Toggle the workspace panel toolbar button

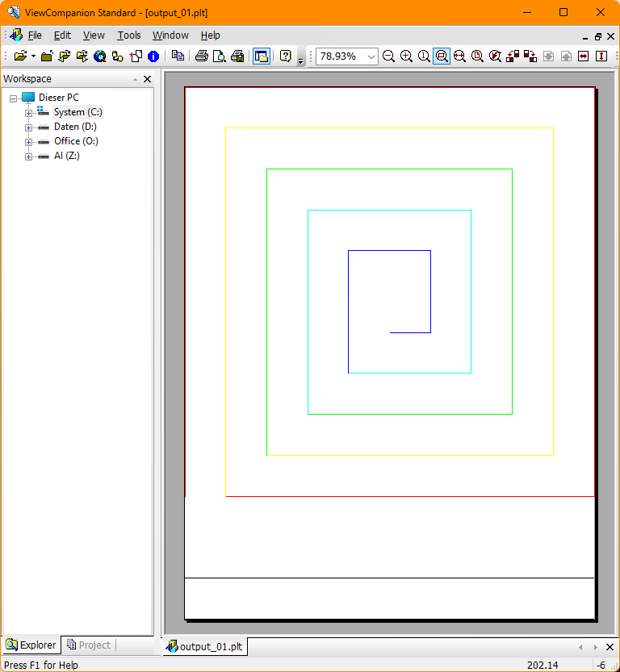point(261,56)
